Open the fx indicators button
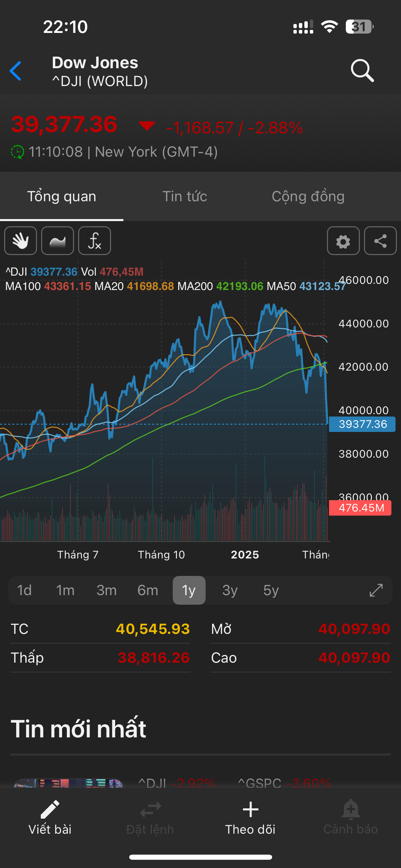 pyautogui.click(x=95, y=241)
